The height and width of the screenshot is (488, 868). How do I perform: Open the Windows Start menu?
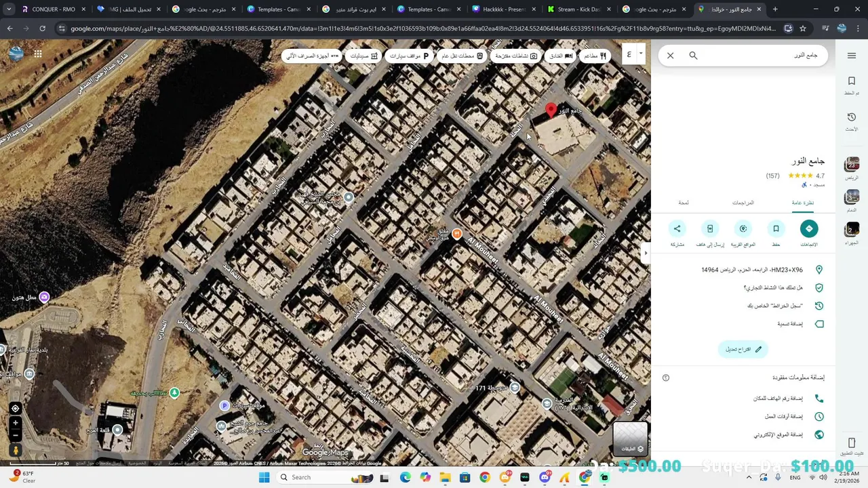tap(264, 477)
